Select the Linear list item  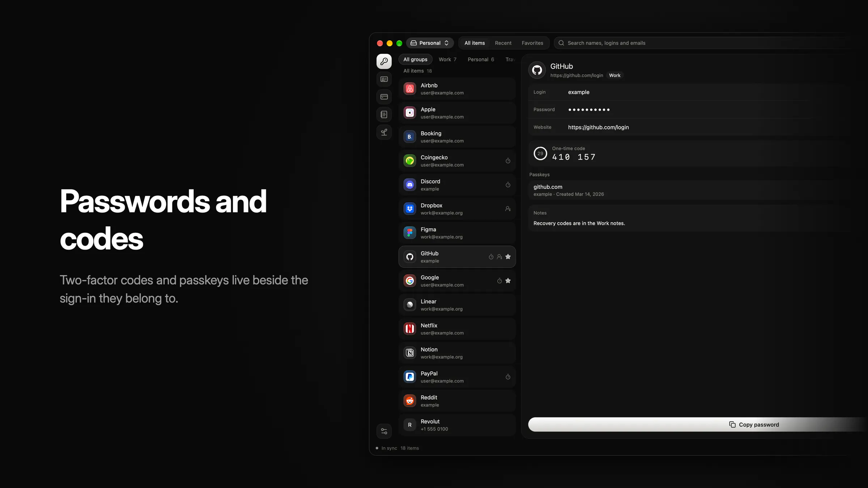click(x=457, y=305)
